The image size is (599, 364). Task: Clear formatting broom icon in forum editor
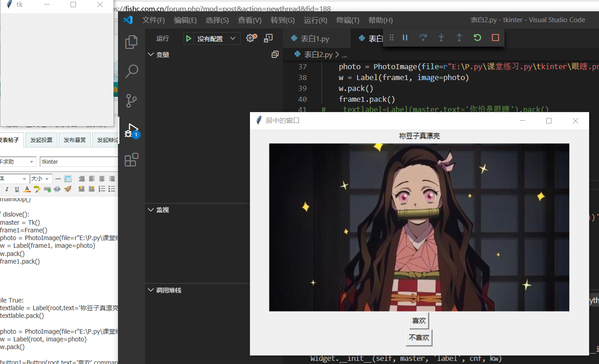click(68, 189)
